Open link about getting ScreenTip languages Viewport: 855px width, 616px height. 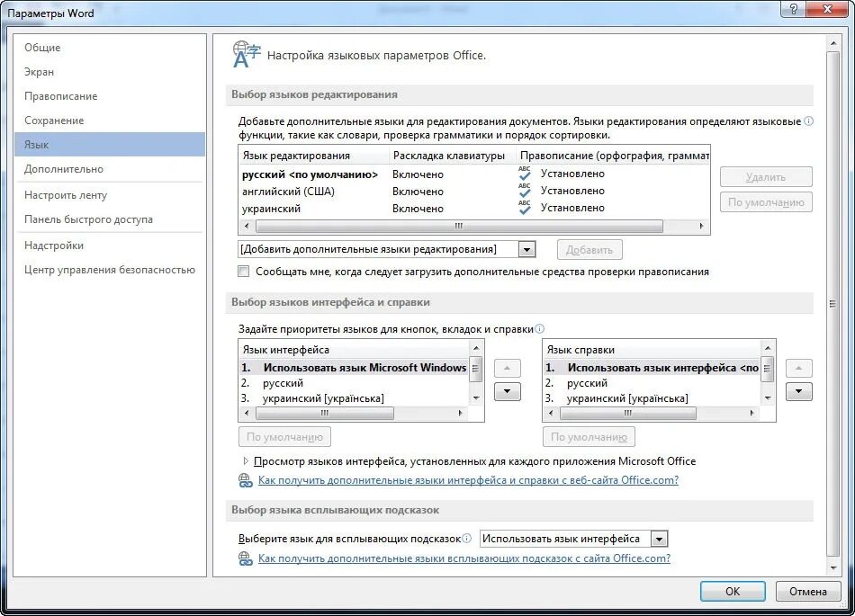(464, 558)
